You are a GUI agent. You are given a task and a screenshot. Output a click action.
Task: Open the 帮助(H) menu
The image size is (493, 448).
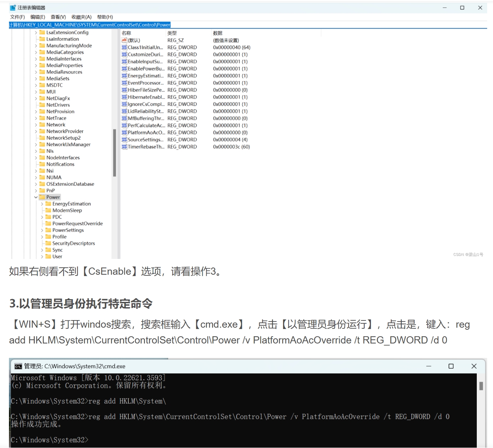tap(105, 17)
